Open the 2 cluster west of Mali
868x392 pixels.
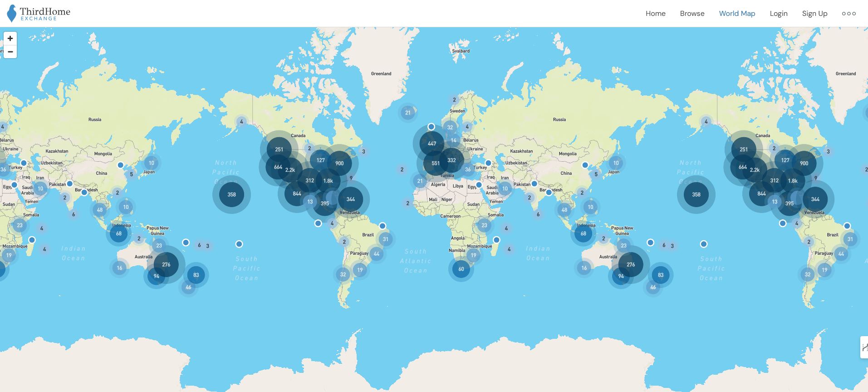407,203
